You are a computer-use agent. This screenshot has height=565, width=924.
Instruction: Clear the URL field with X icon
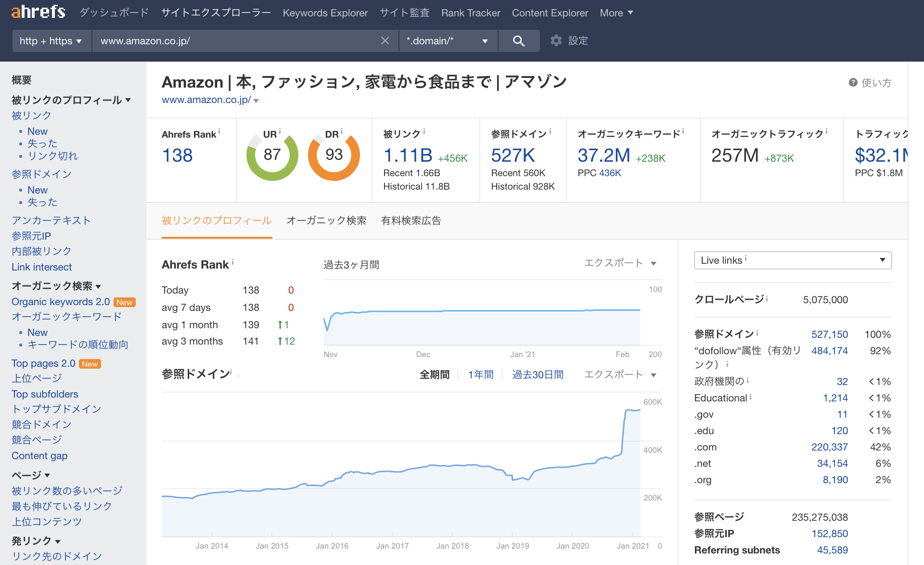(x=385, y=41)
